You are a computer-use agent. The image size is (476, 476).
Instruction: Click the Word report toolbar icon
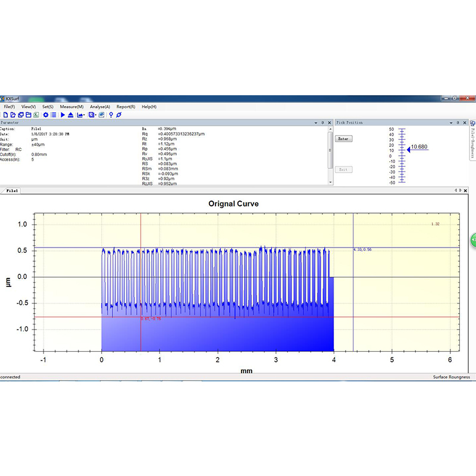click(x=101, y=114)
